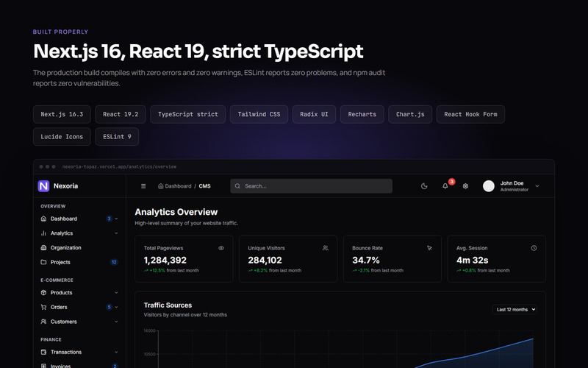588x368 pixels.
Task: Select Projects in the sidebar
Action: point(79,262)
